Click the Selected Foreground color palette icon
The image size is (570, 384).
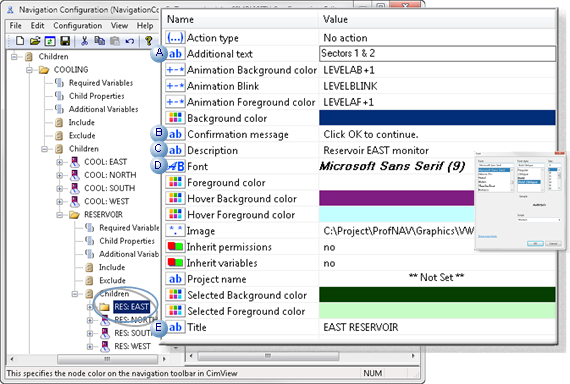(x=175, y=311)
